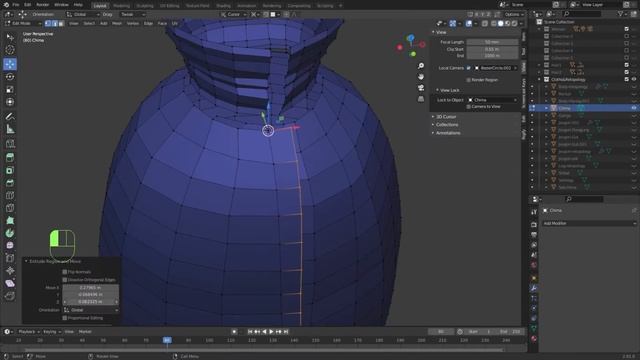Click the viewport zoom magnifier icon
This screenshot has height=360, width=640.
pos(421,66)
